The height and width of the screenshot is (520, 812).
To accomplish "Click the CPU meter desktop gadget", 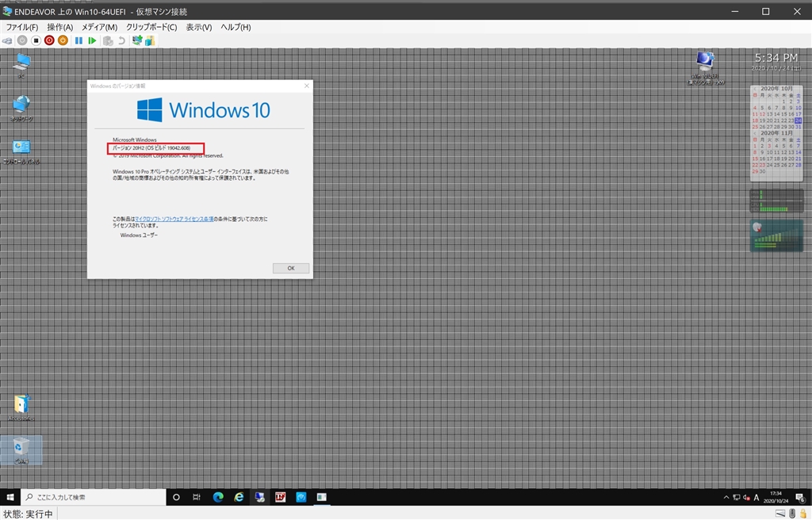I will pyautogui.click(x=777, y=201).
